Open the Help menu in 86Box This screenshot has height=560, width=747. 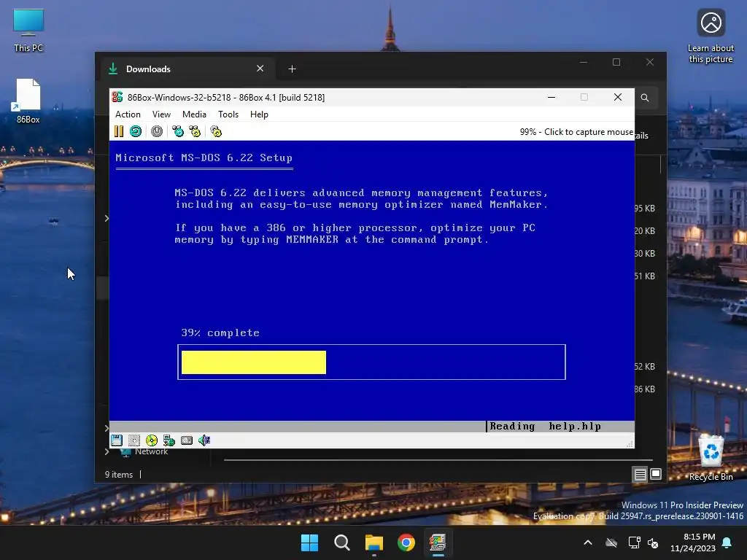coord(259,114)
